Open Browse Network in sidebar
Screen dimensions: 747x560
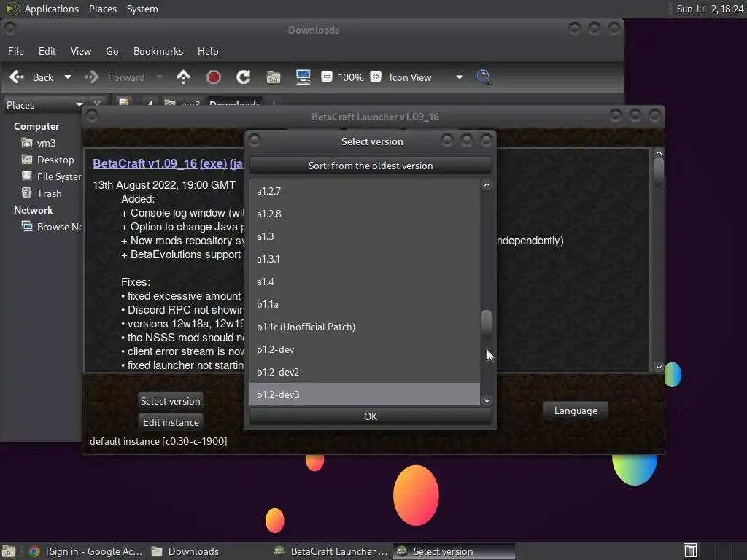(51, 227)
